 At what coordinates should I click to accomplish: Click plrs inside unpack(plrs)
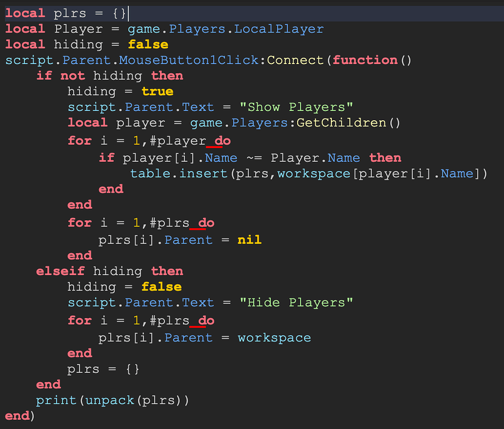click(158, 400)
